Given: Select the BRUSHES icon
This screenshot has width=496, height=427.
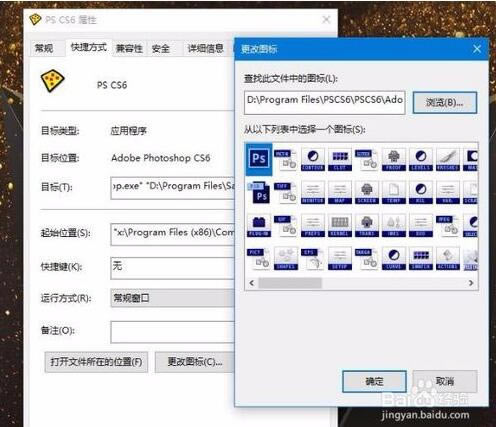Looking at the screenshot, I should 448,160.
